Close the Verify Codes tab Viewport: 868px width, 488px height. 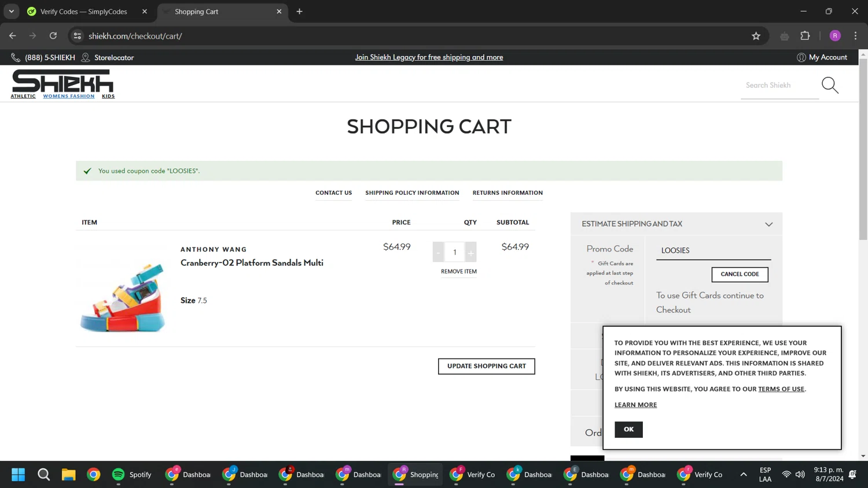(145, 12)
